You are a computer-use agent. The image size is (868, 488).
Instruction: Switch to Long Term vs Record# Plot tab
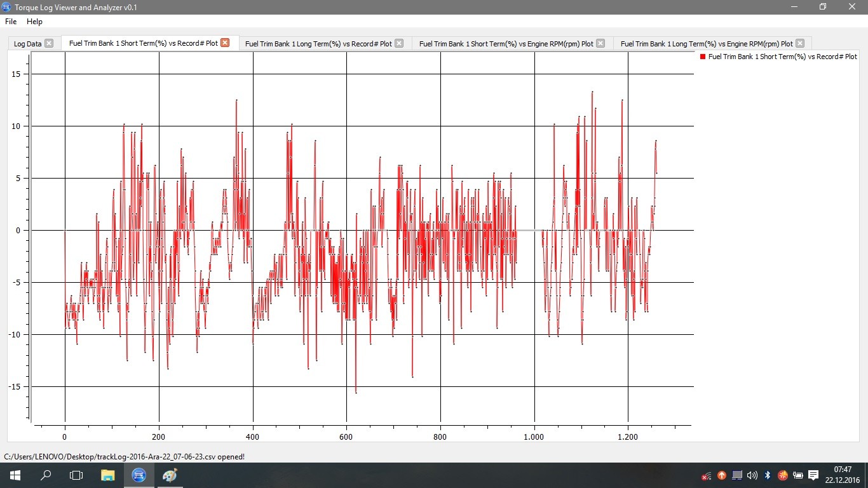tap(318, 44)
